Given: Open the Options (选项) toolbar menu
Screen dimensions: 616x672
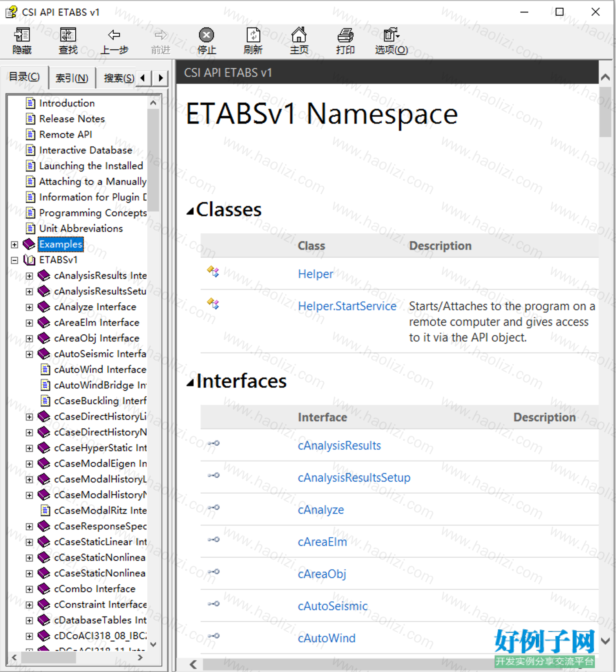Looking at the screenshot, I should pyautogui.click(x=391, y=40).
